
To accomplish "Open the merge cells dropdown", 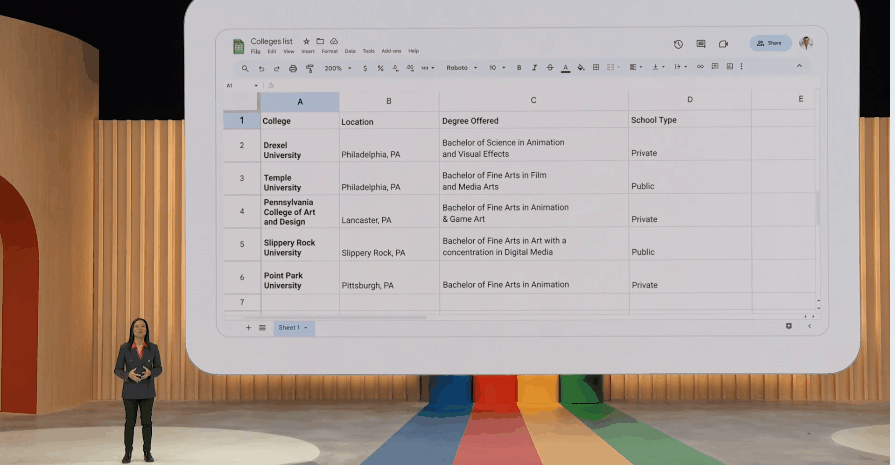I will (x=613, y=67).
